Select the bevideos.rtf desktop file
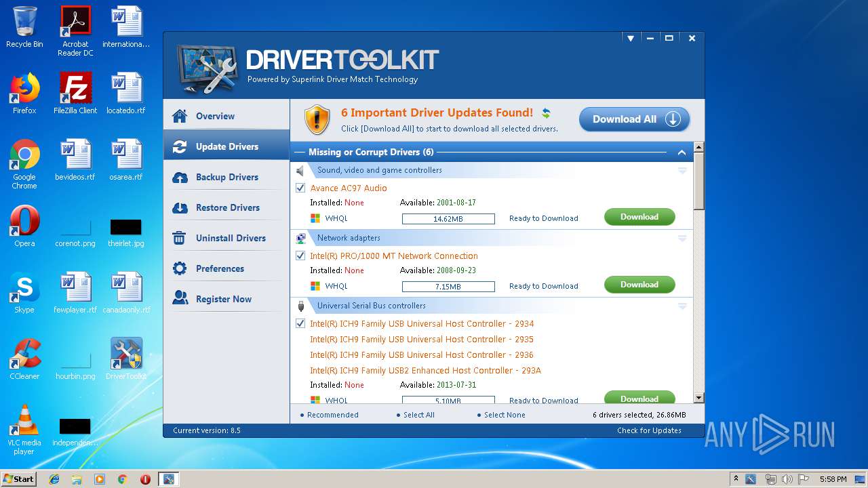This screenshot has width=868, height=488. click(75, 159)
